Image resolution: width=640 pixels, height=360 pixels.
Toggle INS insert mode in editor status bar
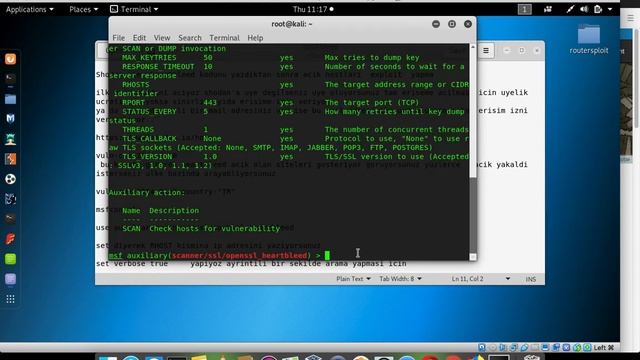coord(531,279)
